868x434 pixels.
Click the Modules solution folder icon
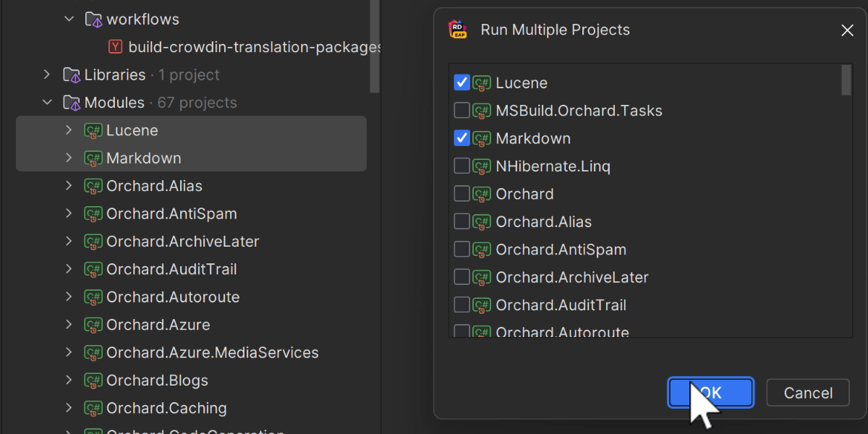click(72, 103)
